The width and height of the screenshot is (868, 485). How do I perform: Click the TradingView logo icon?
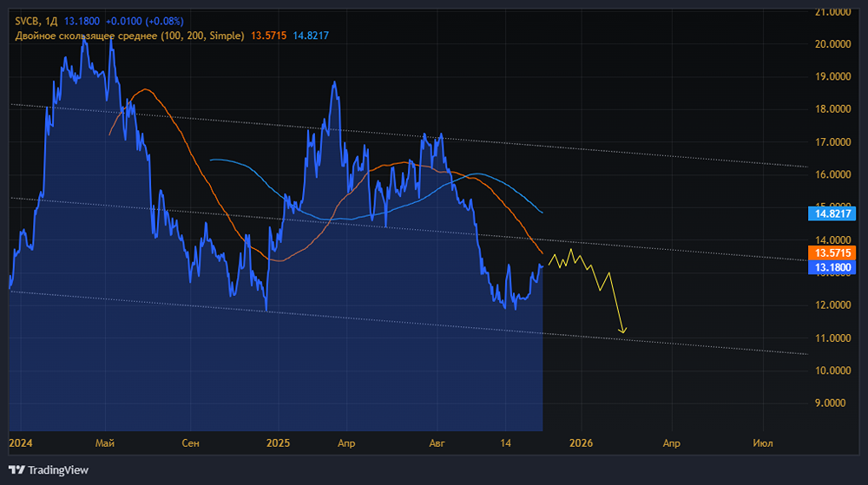(16, 470)
